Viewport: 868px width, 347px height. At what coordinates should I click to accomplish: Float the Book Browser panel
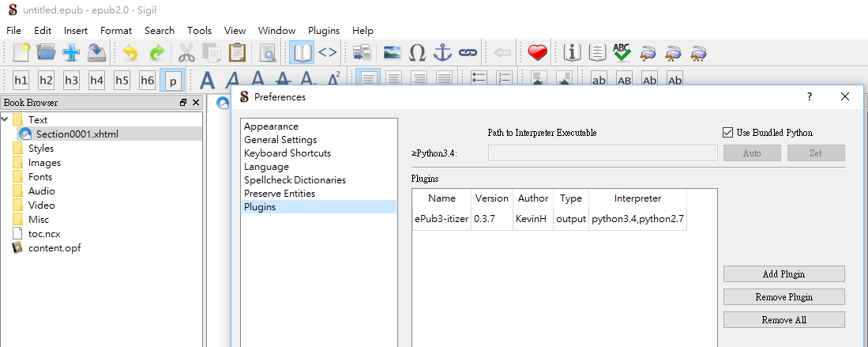[x=183, y=103]
